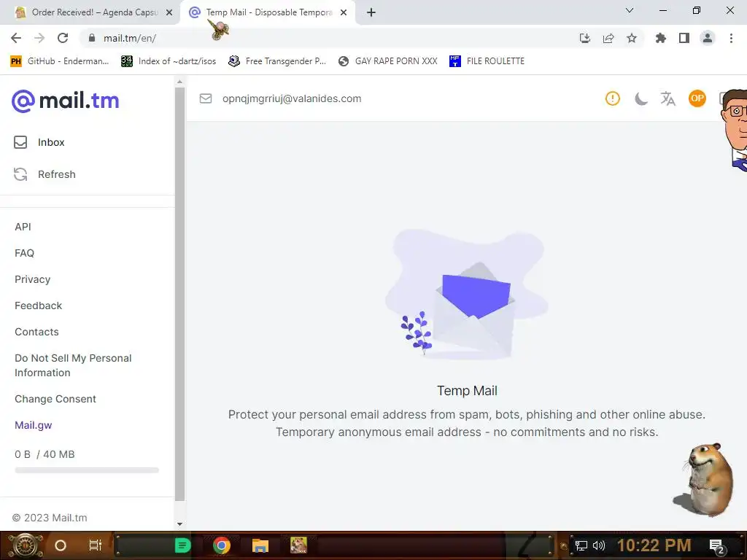Open the hamster app on taskbar

pos(298,545)
